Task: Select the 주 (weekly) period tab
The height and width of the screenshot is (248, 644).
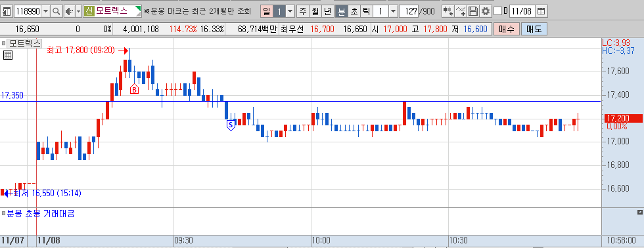Action: pos(303,11)
